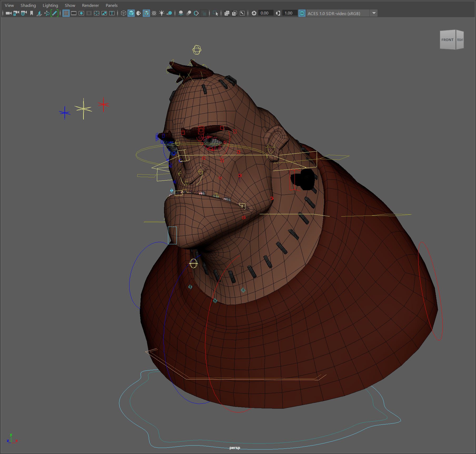Select the blue locator star
476x454 pixels.
65,113
